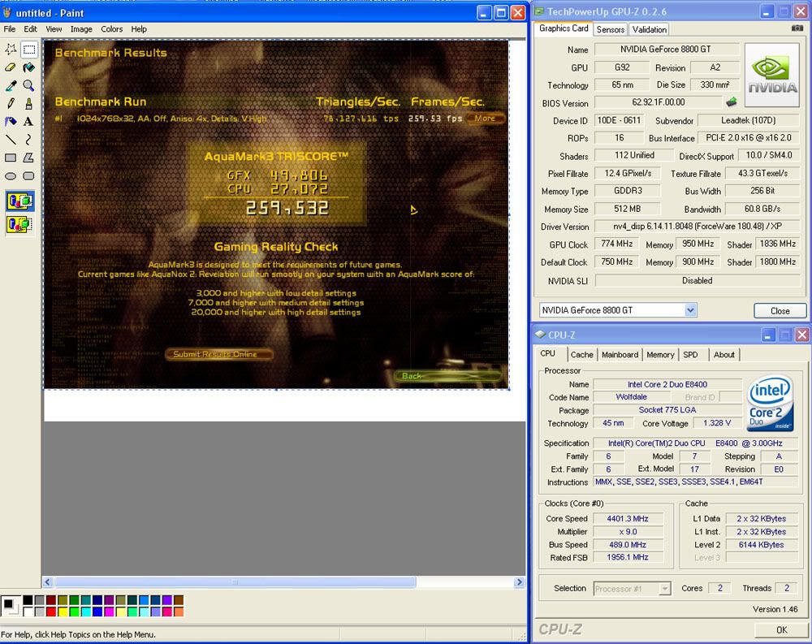
Task: Select the Text tool marked A
Action: pos(29,122)
